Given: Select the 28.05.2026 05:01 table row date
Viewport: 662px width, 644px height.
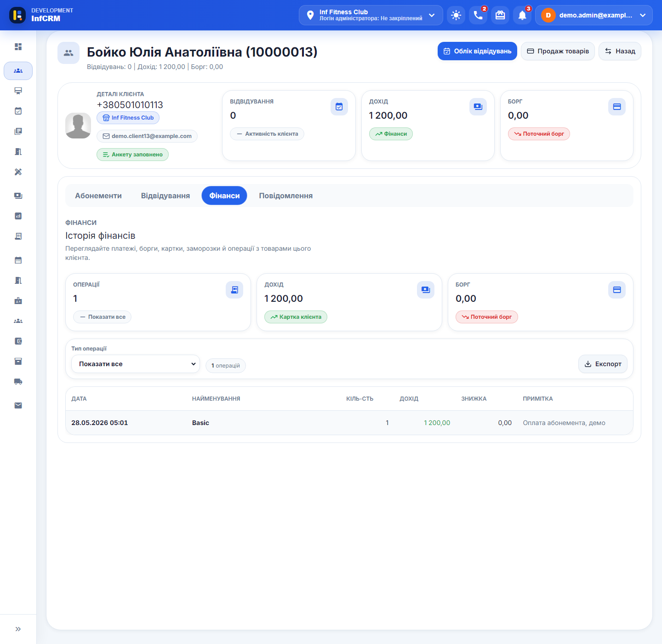Looking at the screenshot, I should coord(100,423).
